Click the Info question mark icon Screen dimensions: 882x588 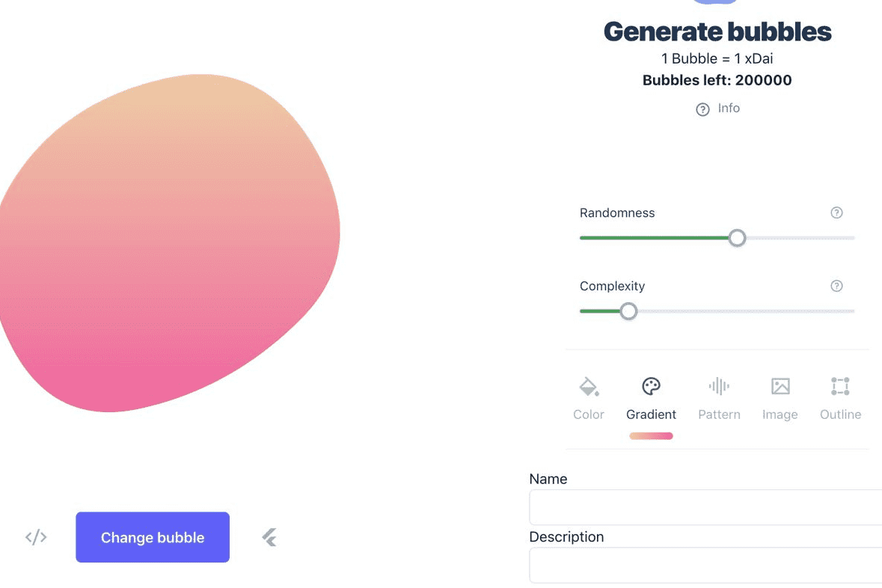(x=702, y=110)
